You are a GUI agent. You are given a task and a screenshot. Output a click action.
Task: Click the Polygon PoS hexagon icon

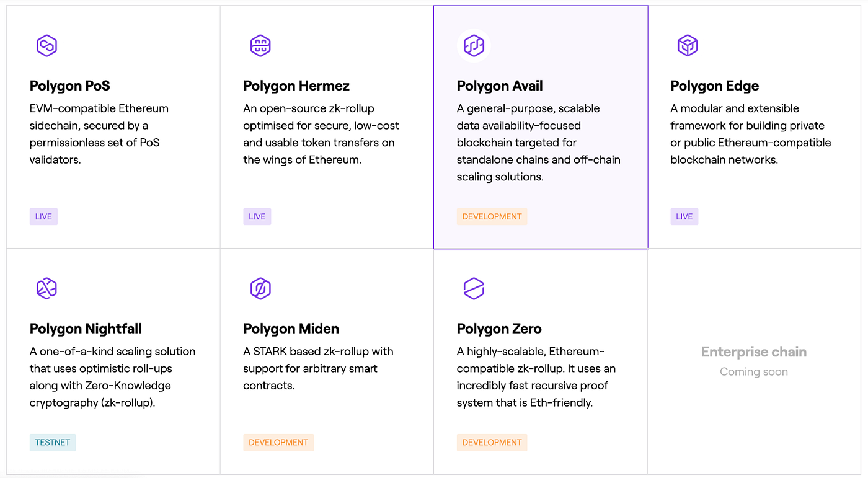pos(46,46)
